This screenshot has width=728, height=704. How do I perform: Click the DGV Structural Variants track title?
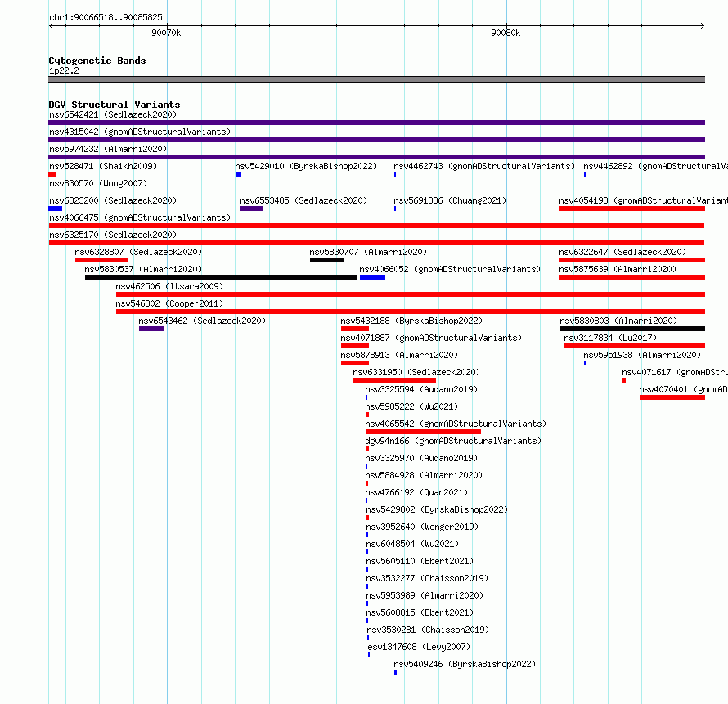(x=115, y=105)
